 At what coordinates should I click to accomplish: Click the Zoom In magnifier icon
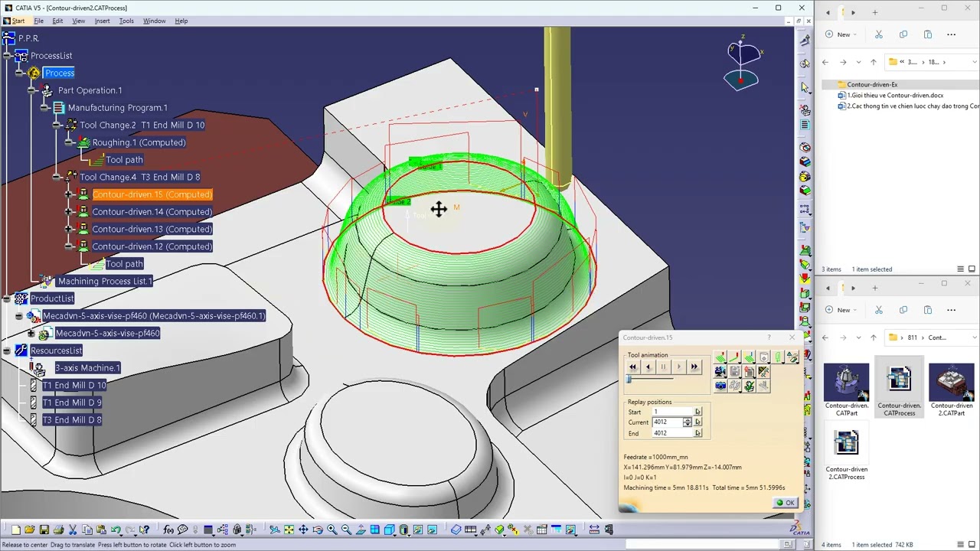(x=332, y=530)
